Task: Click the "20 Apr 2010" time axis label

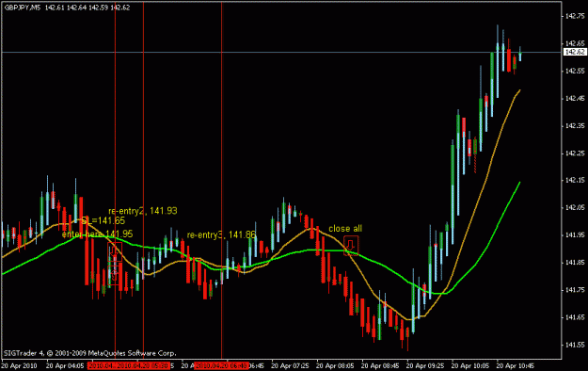Action: coord(19,365)
